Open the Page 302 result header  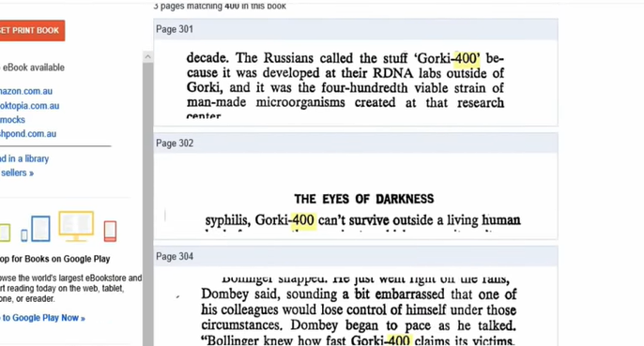coord(355,143)
